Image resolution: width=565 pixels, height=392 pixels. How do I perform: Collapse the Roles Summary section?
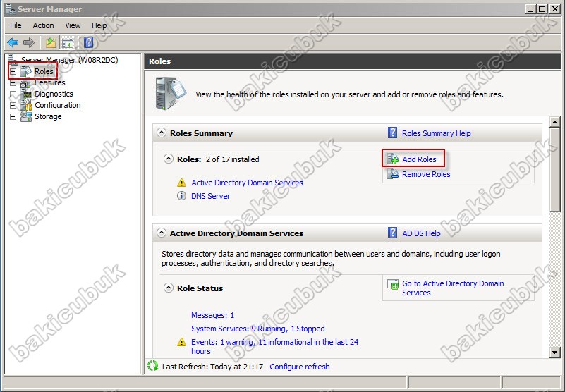click(162, 133)
